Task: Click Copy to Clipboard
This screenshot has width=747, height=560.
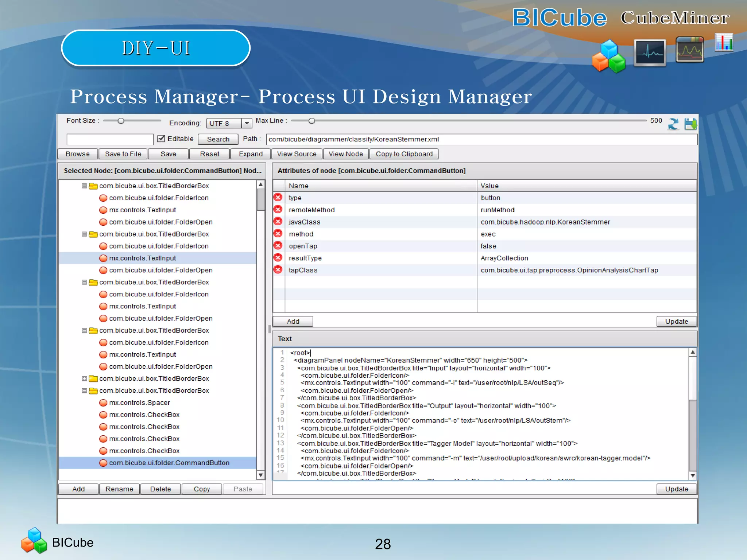Action: (x=404, y=154)
